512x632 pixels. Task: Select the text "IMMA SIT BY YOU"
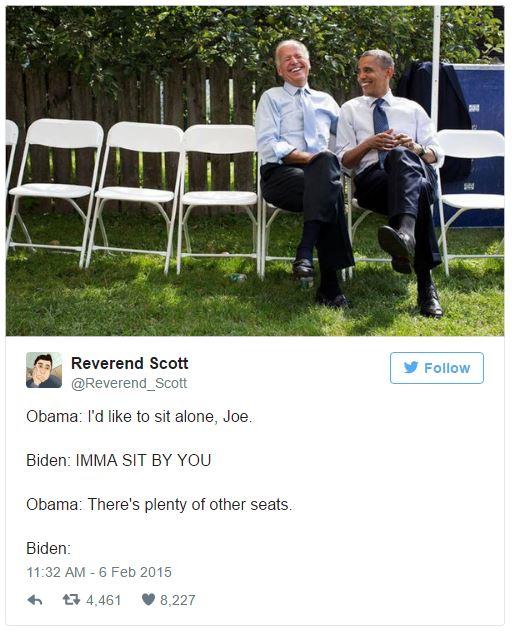pyautogui.click(x=144, y=460)
